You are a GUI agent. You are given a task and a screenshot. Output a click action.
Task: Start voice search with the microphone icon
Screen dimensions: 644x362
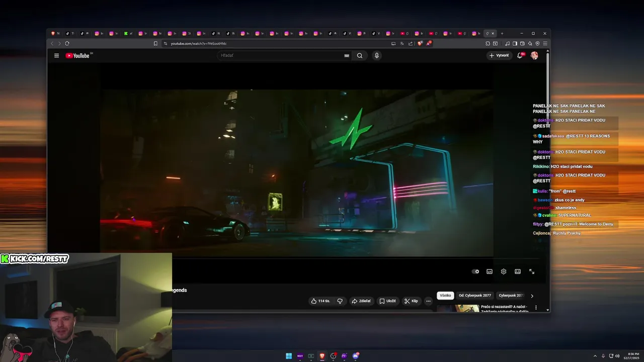pos(376,56)
